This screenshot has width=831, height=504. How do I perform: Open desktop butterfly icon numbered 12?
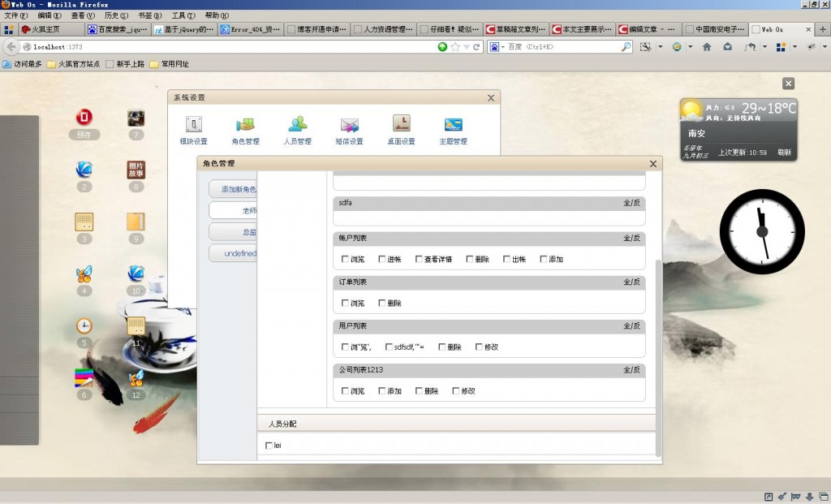[x=136, y=378]
